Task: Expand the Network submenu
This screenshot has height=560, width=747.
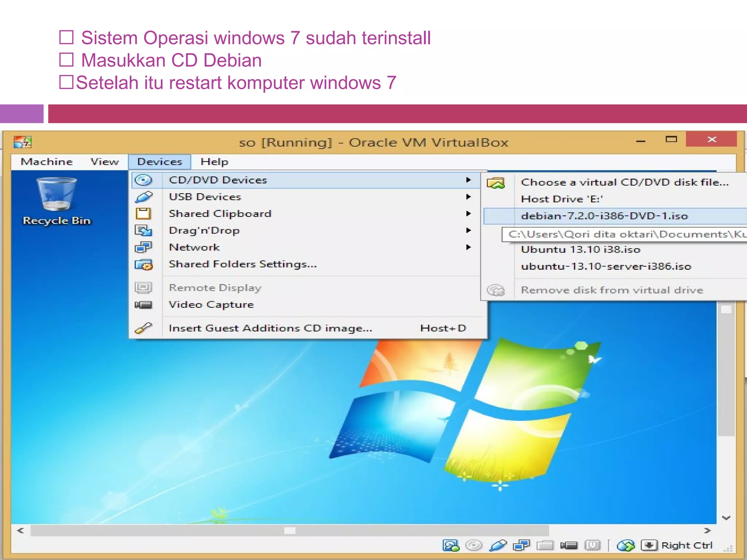Action: (194, 247)
